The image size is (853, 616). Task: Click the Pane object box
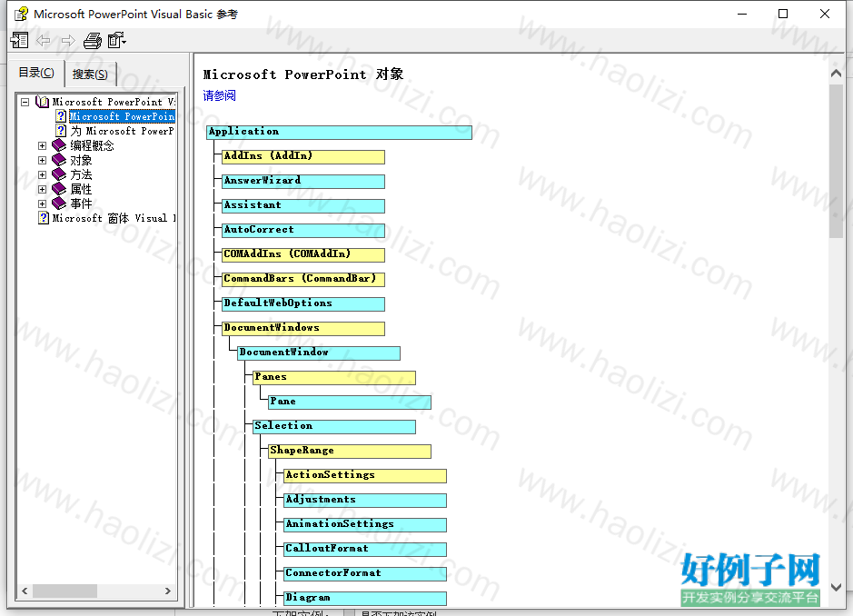pyautogui.click(x=350, y=402)
